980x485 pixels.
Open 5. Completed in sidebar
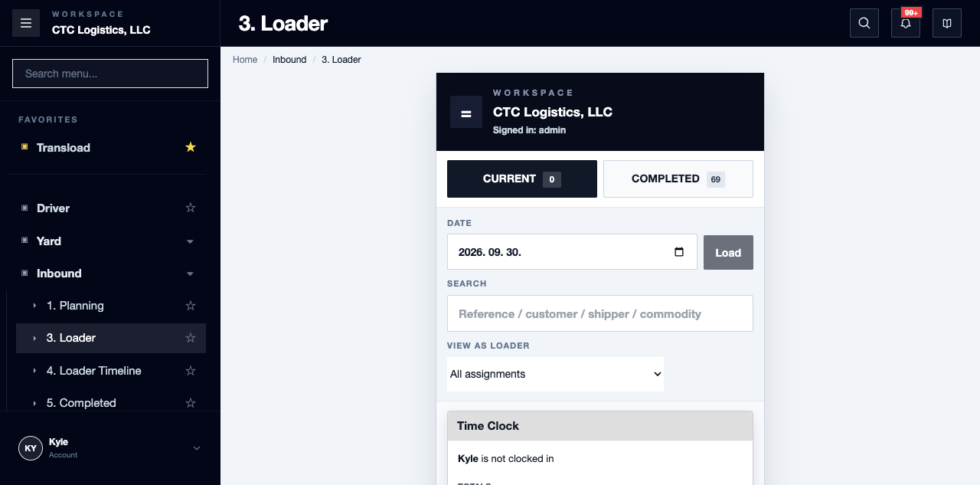tap(81, 403)
